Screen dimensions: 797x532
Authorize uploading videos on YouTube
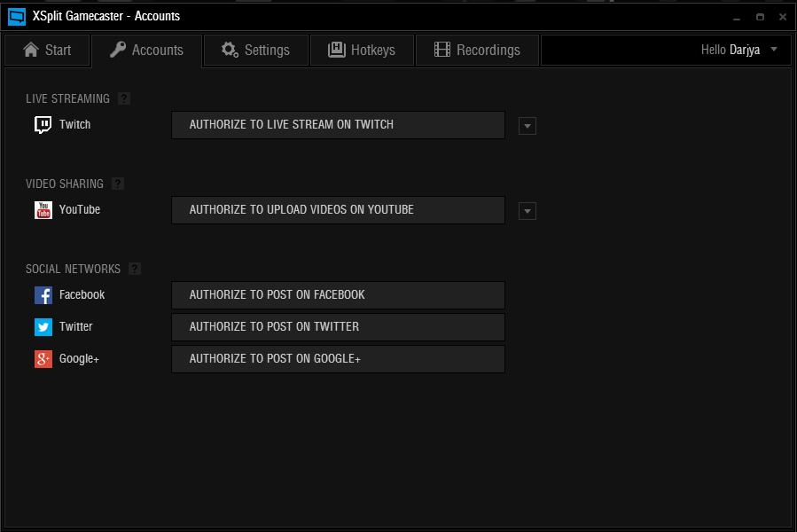coord(338,210)
